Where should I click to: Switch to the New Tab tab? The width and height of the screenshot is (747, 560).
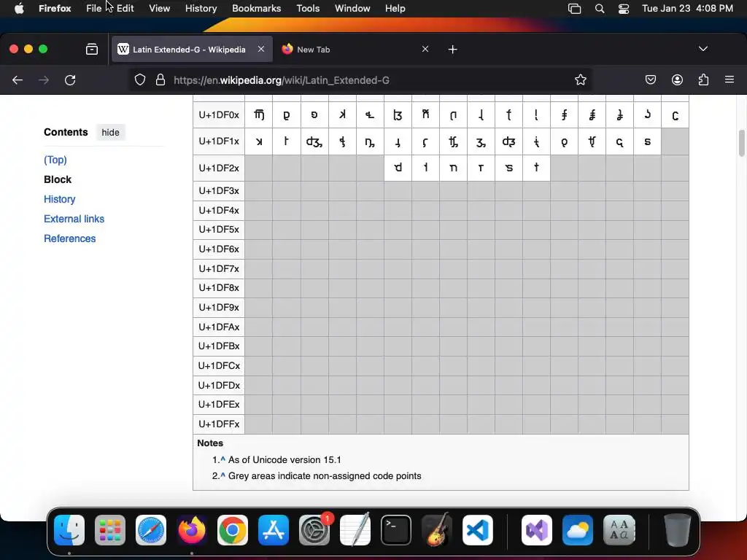[x=355, y=49]
